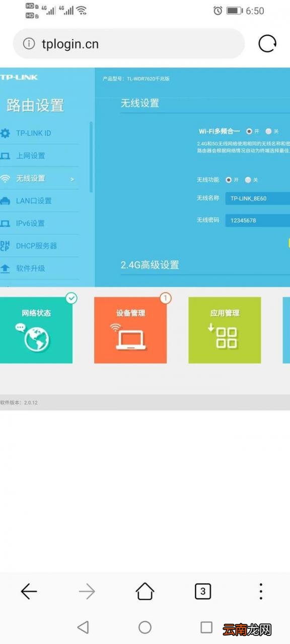Expand 无线设置 submenu chevron
Viewport: 290px width, 644px height.
point(72,179)
